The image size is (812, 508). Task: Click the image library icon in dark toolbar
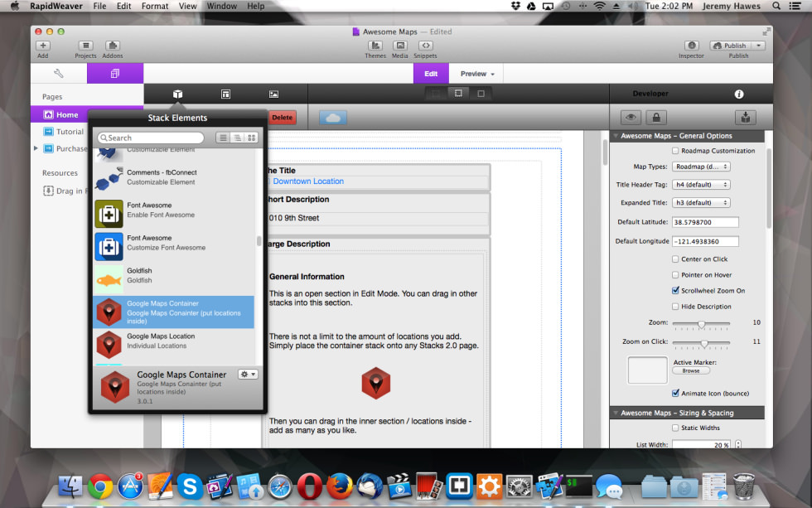pyautogui.click(x=273, y=94)
